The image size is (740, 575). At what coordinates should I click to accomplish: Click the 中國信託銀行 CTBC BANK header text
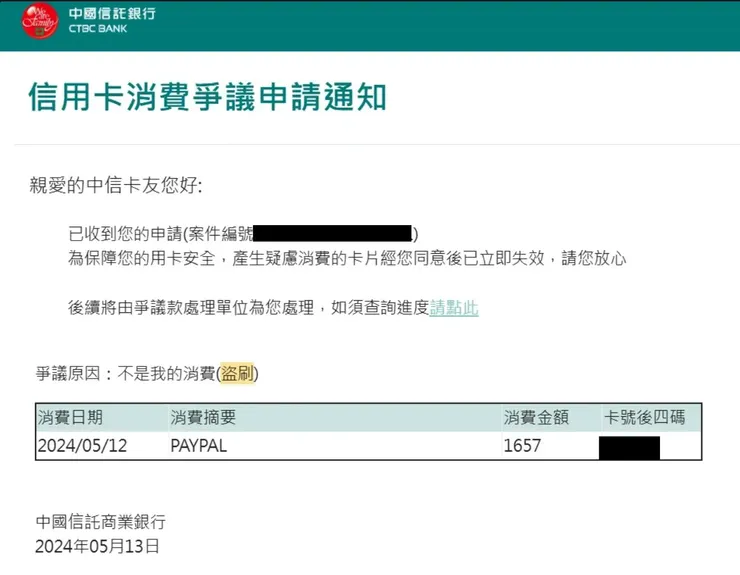(112, 20)
